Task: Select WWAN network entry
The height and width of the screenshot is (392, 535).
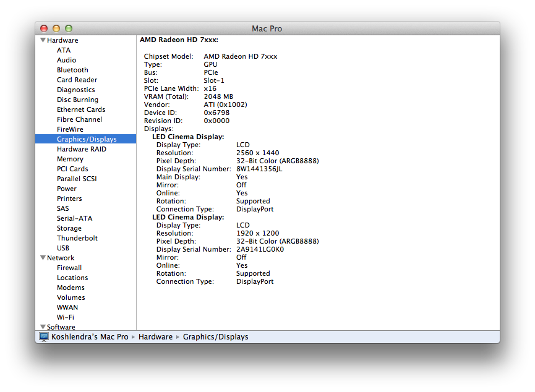Action: click(67, 307)
